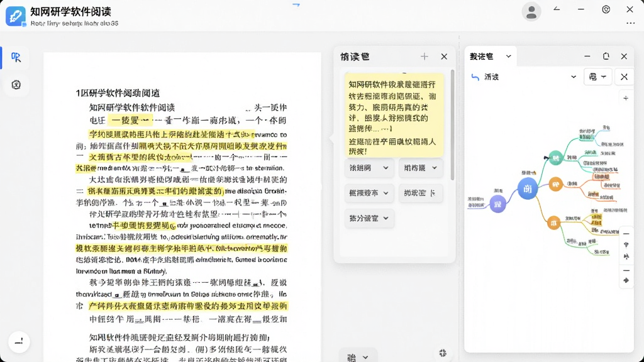Click the round gear icon below the notes panel
Viewport: 644px width, 362px height.
(x=442, y=353)
